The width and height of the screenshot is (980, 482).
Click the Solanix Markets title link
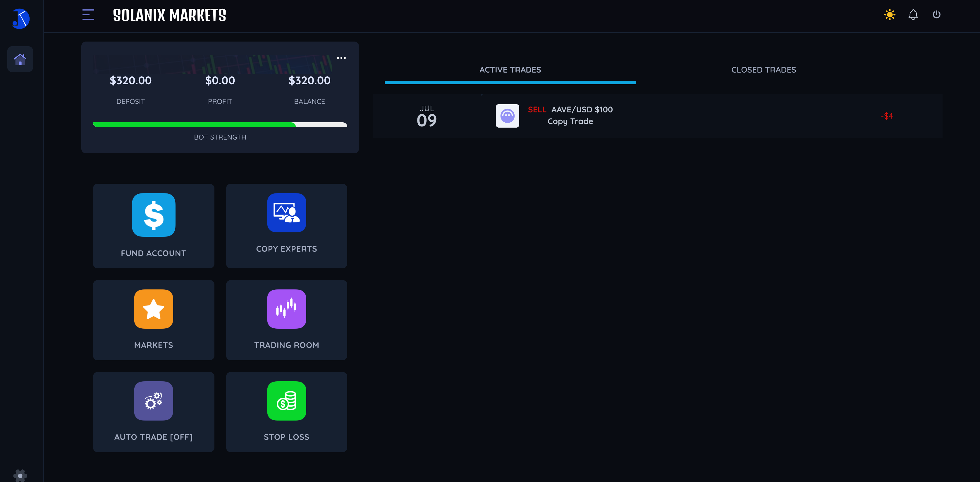[x=169, y=16]
